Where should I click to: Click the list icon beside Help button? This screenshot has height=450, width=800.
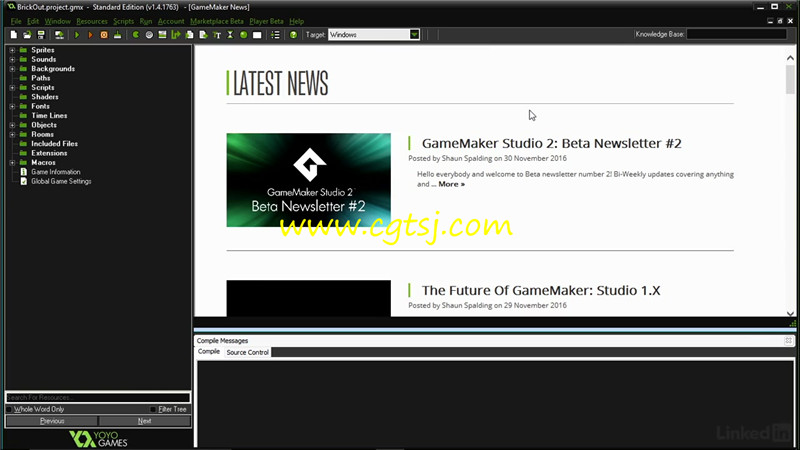point(276,35)
